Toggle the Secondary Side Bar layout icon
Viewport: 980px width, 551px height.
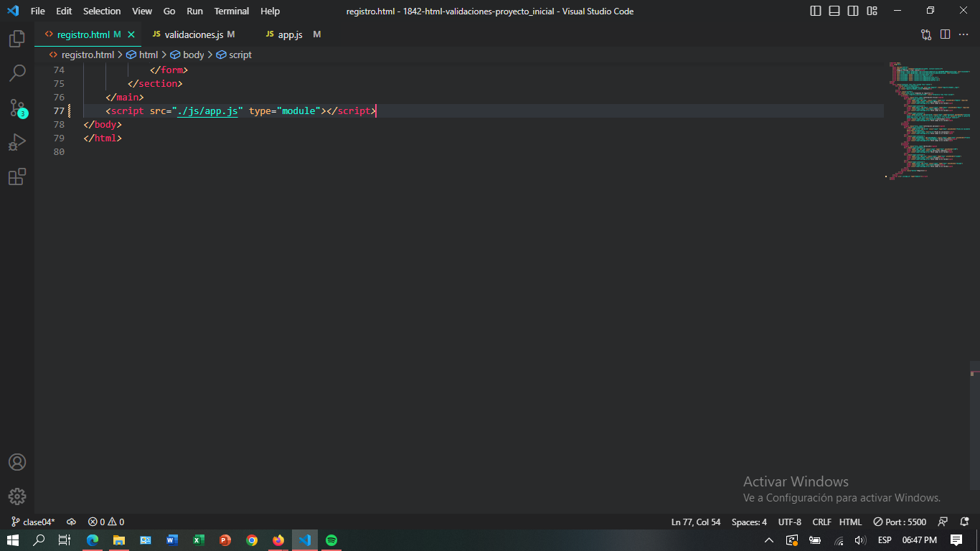pyautogui.click(x=853, y=11)
